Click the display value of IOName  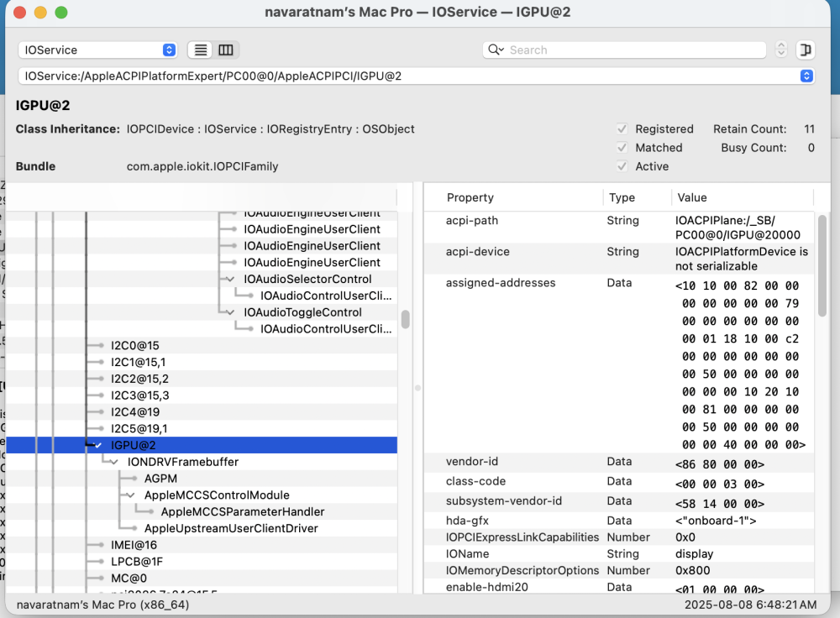coord(695,553)
